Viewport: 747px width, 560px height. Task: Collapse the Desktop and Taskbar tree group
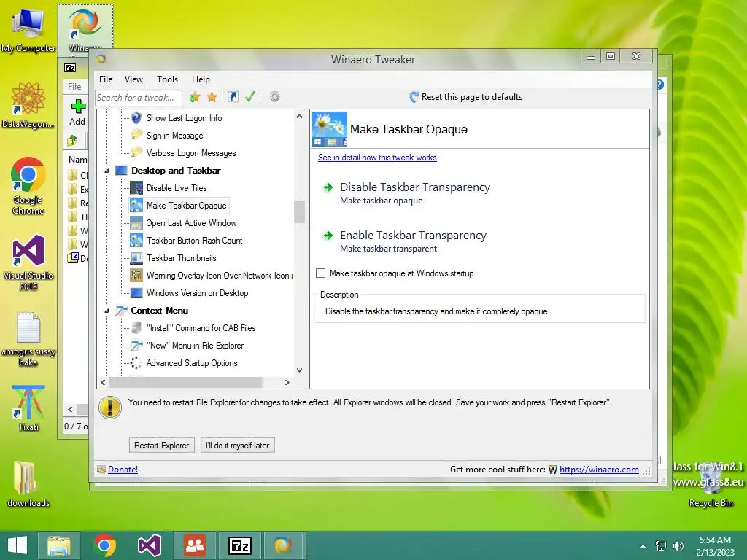pos(107,171)
